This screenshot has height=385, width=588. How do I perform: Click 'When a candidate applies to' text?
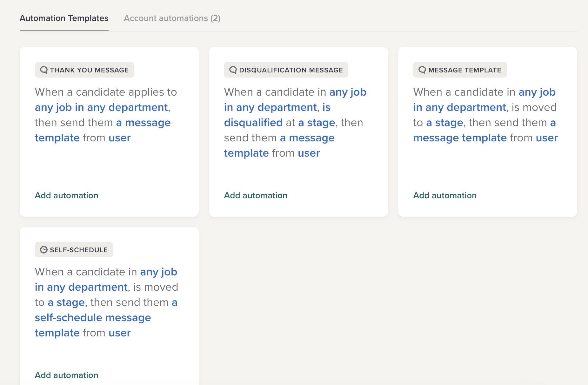pyautogui.click(x=106, y=92)
